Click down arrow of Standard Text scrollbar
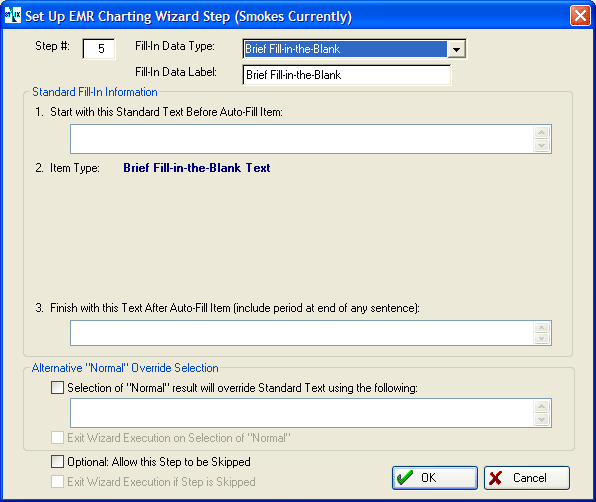This screenshot has height=502, width=596. click(542, 146)
